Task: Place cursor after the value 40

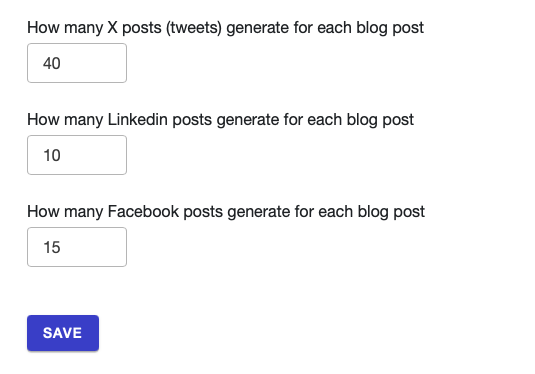Action: click(61, 63)
